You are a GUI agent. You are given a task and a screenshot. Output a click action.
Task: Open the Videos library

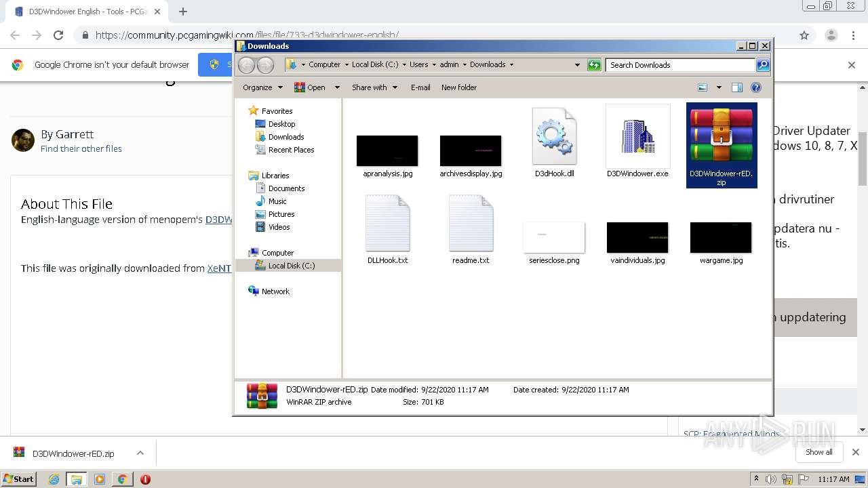coord(279,227)
